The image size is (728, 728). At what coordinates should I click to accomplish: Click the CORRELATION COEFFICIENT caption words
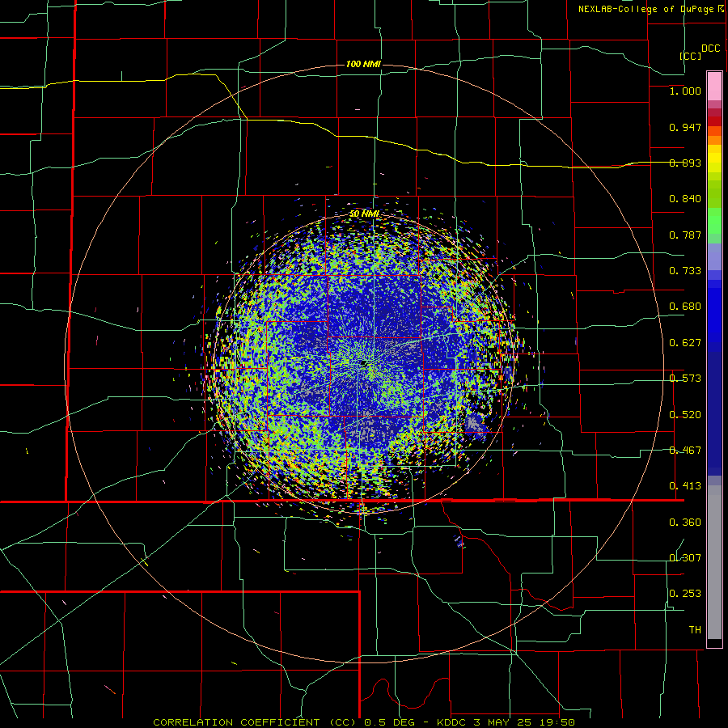[236, 722]
